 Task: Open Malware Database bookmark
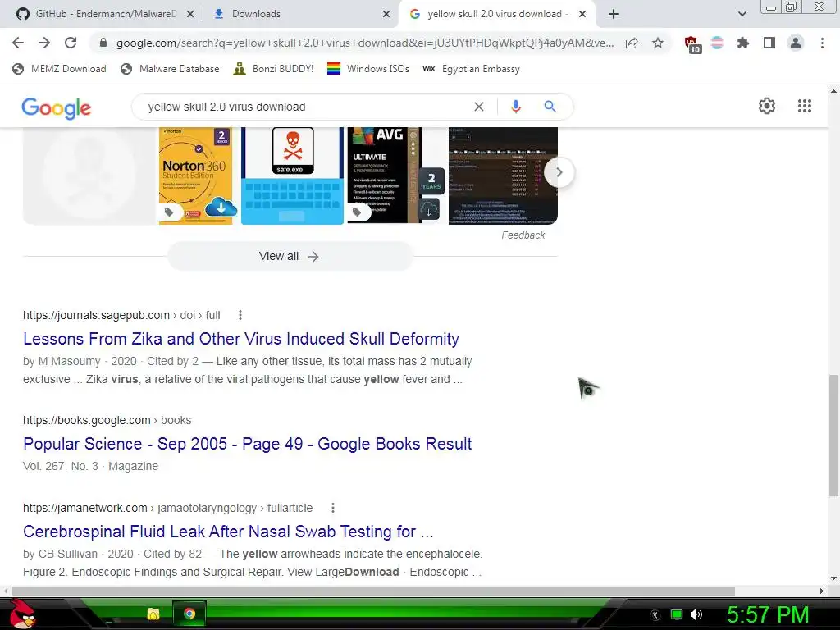pyautogui.click(x=171, y=69)
